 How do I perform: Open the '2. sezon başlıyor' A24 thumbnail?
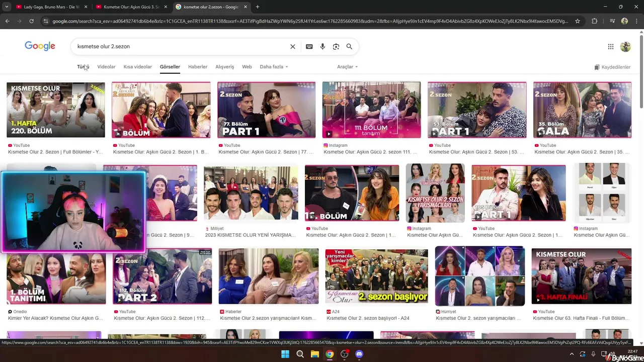click(x=376, y=276)
